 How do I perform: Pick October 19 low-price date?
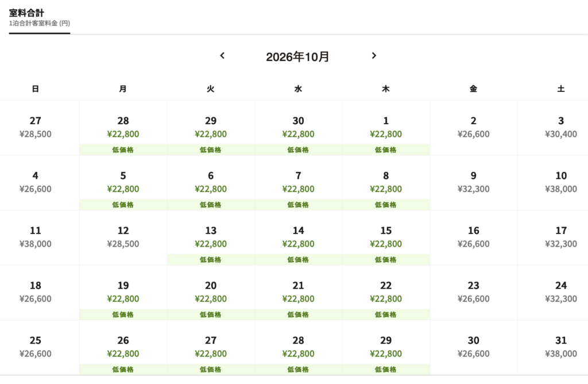tap(123, 293)
